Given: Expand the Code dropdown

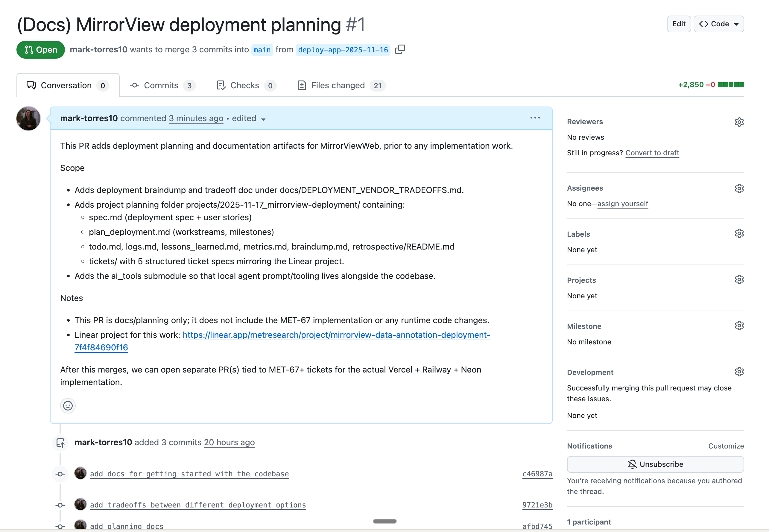Looking at the screenshot, I should tap(719, 24).
